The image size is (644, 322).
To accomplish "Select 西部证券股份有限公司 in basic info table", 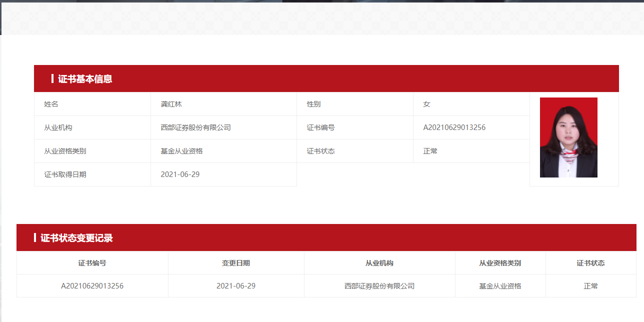I will coord(195,127).
